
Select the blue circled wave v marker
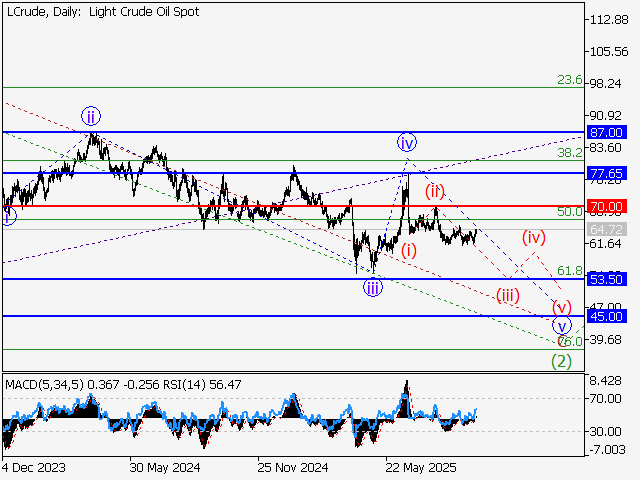click(561, 326)
